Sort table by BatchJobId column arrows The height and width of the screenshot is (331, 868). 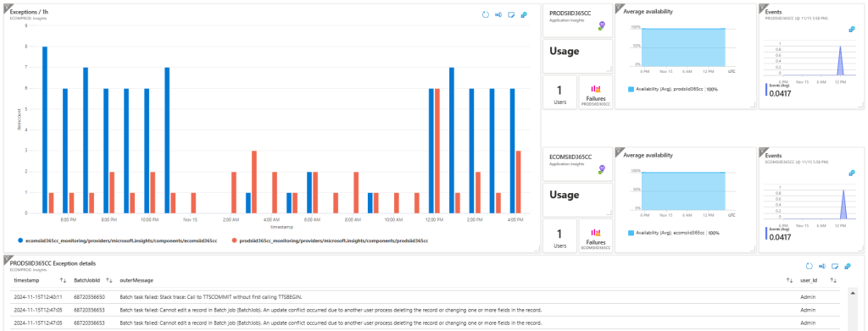(109, 281)
